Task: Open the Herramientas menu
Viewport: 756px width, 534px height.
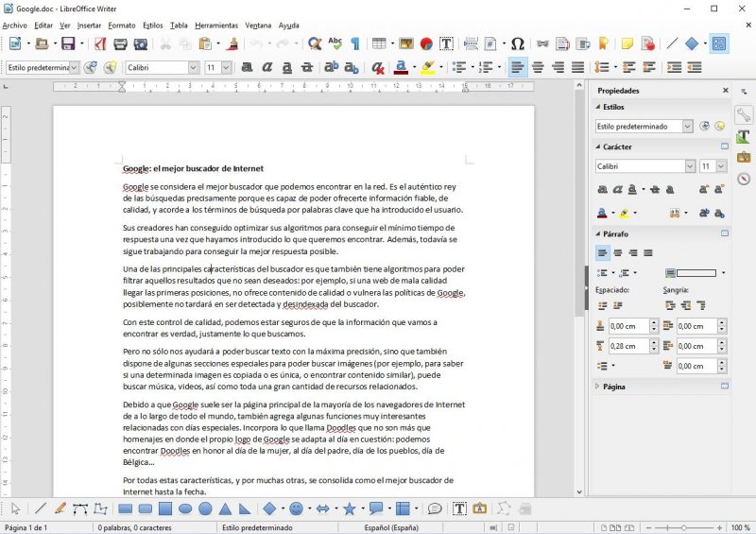Action: coord(216,26)
